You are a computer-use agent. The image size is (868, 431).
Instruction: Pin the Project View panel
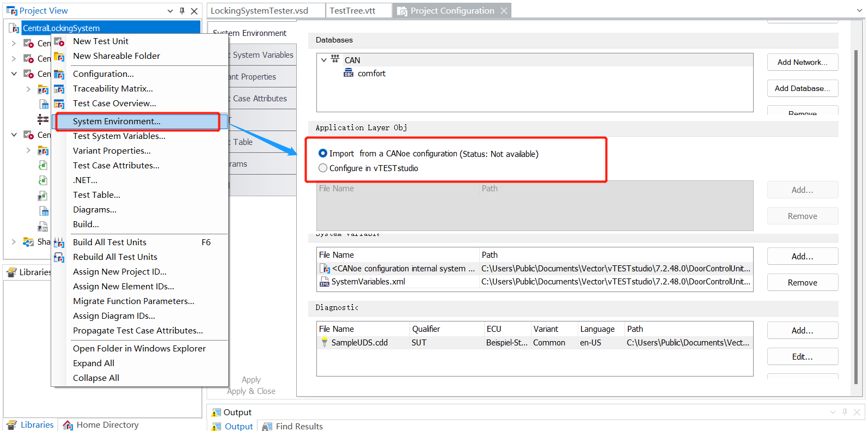coord(182,11)
